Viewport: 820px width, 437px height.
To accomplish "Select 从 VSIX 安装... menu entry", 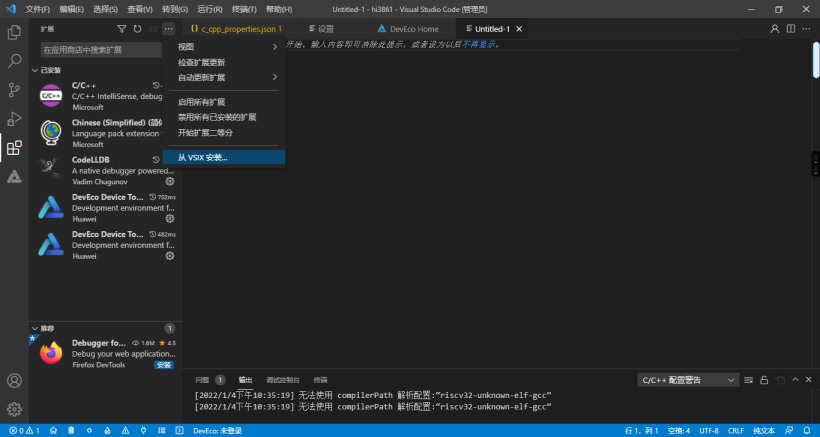I will coord(224,157).
